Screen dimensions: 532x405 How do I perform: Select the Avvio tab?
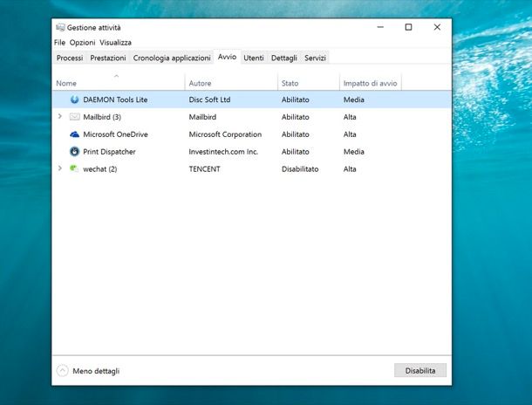click(227, 57)
